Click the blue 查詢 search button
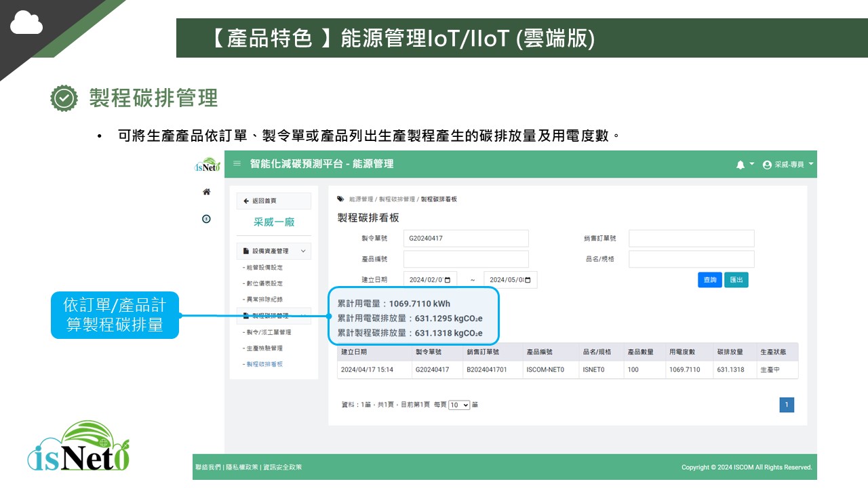 [710, 280]
